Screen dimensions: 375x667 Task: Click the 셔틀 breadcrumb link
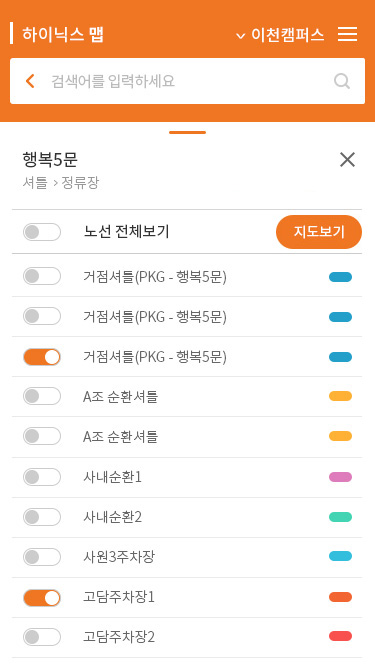[35, 183]
